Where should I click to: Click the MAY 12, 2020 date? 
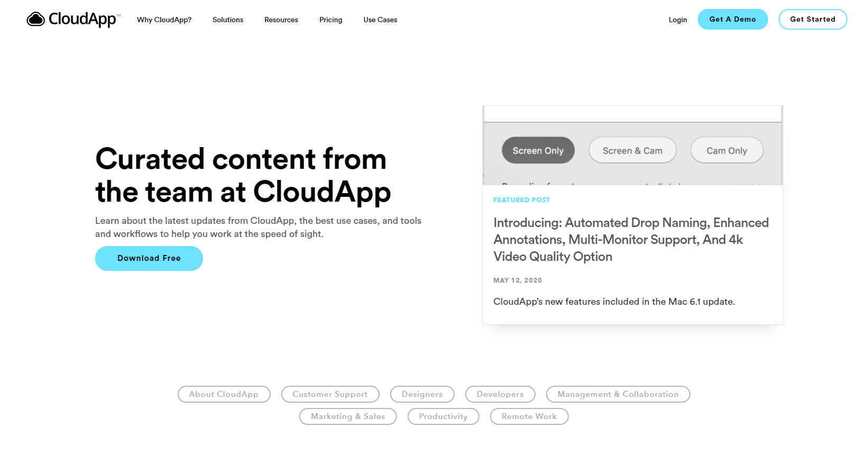click(x=518, y=280)
